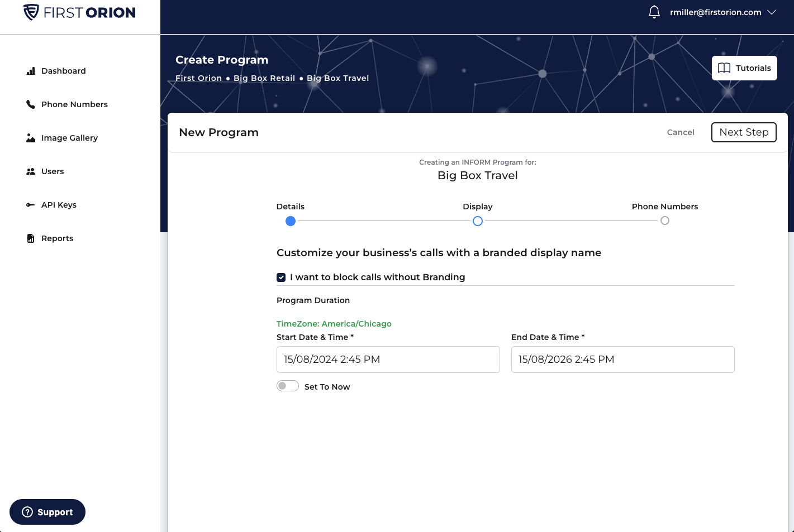Click Big Box Travel breadcrumb
This screenshot has height=532, width=794.
[337, 78]
